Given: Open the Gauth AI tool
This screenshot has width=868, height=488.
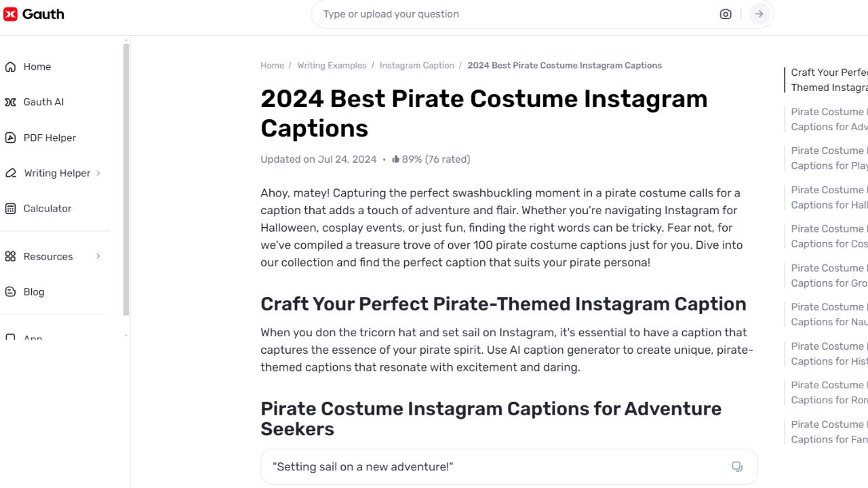Looking at the screenshot, I should (43, 102).
